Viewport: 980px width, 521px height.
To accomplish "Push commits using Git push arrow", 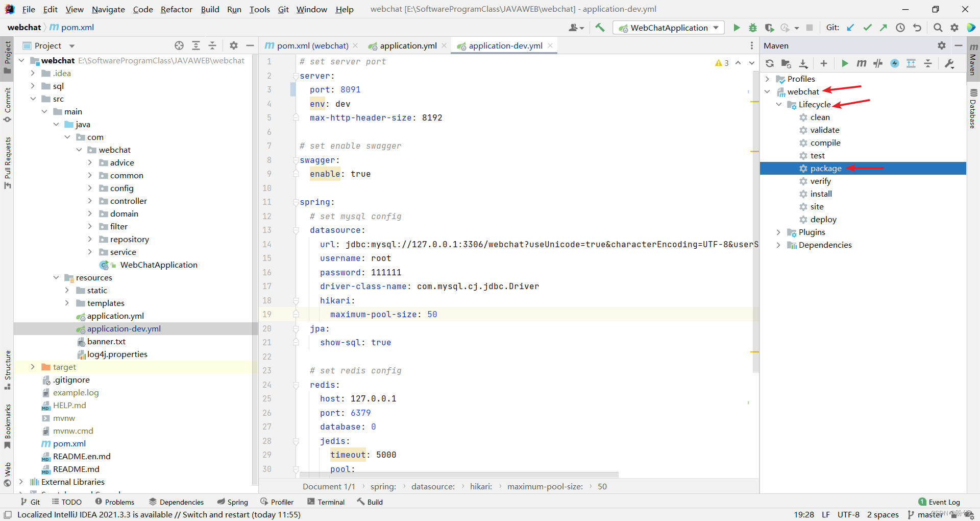I will pyautogui.click(x=884, y=28).
